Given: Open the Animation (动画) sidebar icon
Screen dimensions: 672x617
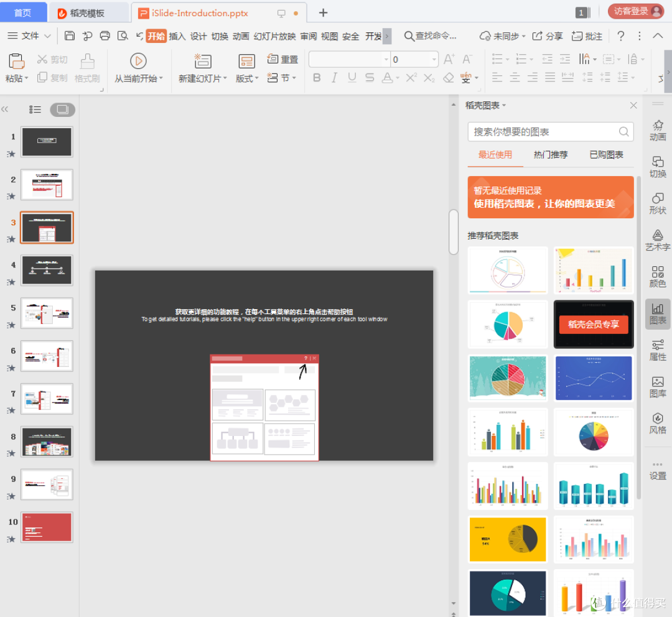Looking at the screenshot, I should coord(658,131).
